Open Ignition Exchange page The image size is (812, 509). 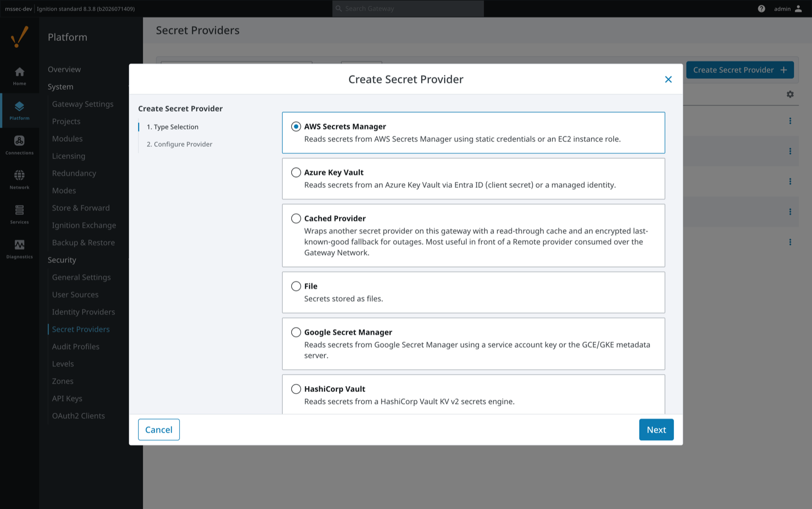[84, 225]
